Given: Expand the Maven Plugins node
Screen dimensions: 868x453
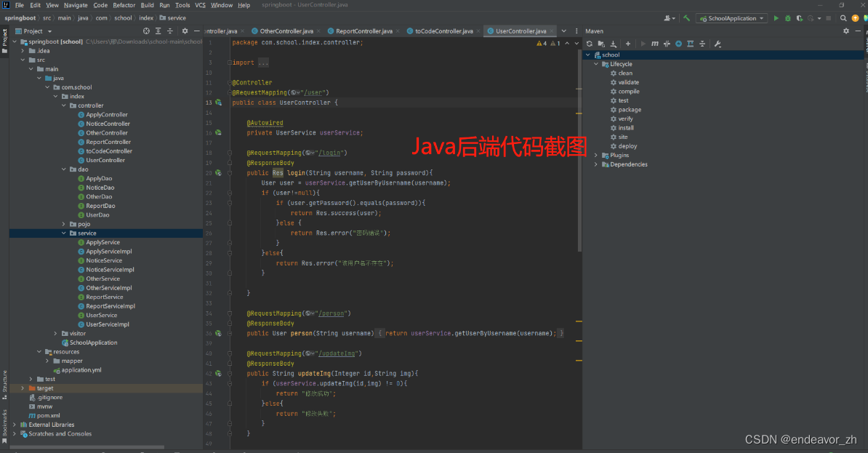Looking at the screenshot, I should pos(596,156).
